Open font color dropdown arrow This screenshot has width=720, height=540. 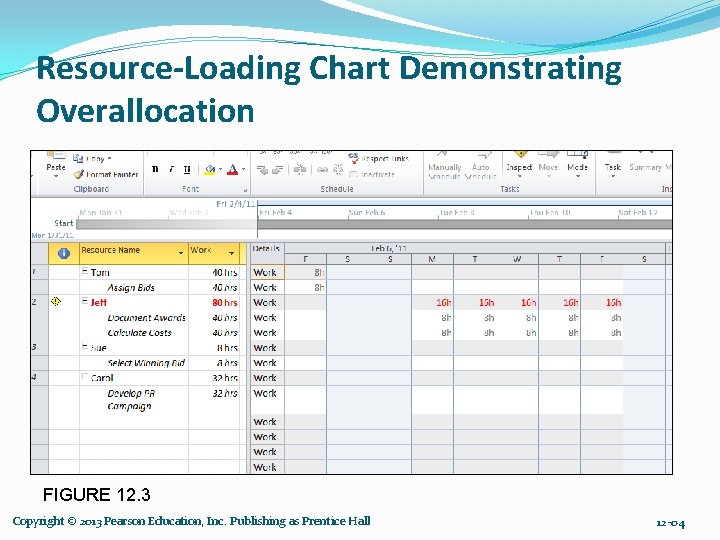[243, 169]
